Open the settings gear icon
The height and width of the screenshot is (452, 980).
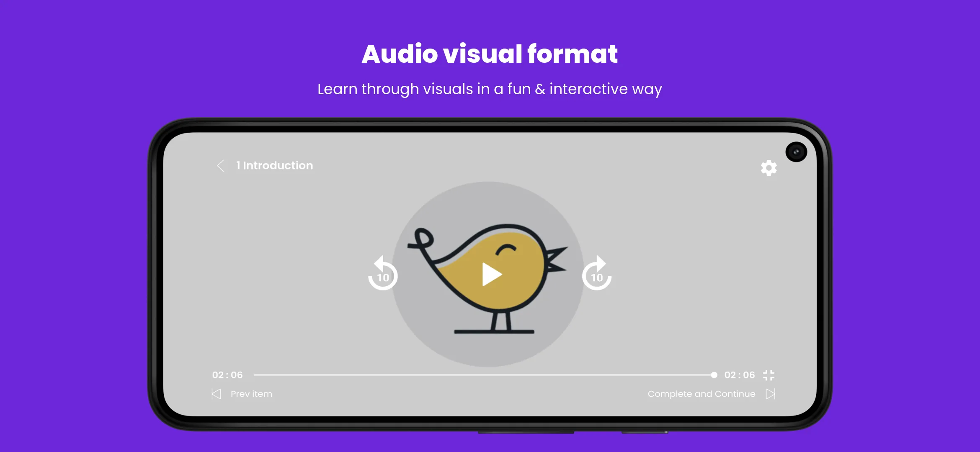pos(769,168)
